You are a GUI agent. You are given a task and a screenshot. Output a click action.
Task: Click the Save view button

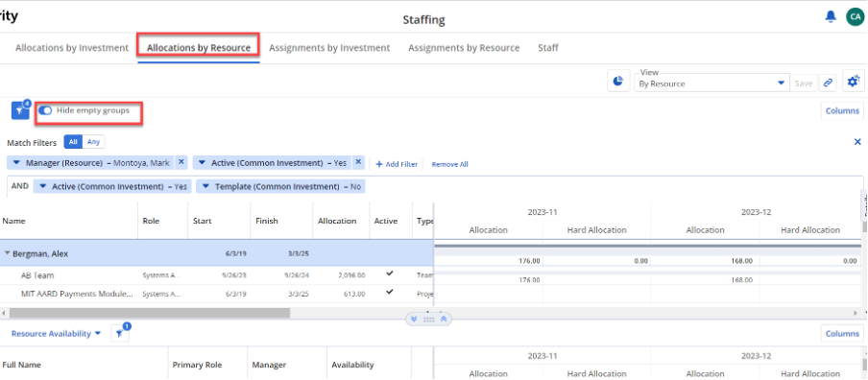click(x=804, y=83)
